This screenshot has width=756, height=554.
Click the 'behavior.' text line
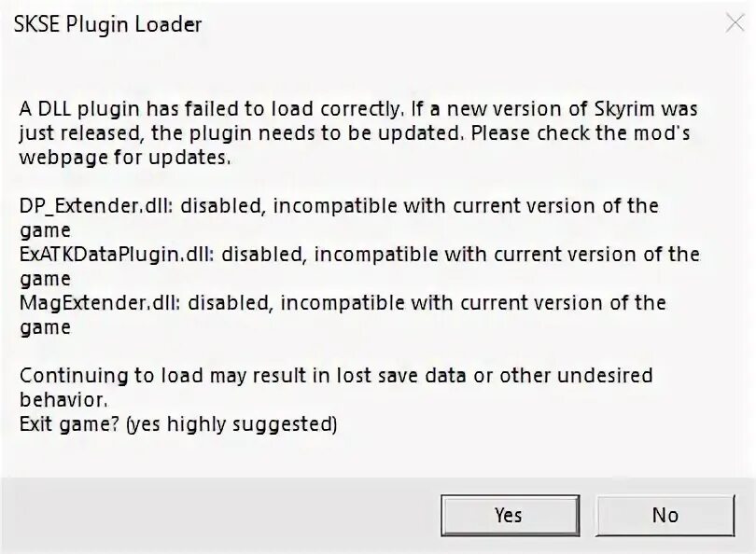tap(63, 399)
